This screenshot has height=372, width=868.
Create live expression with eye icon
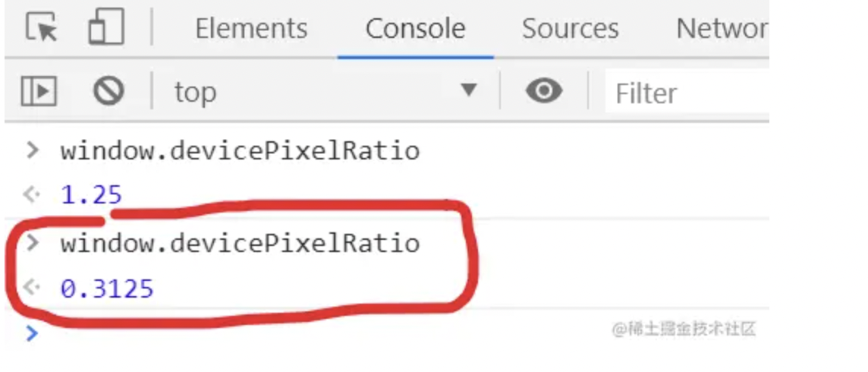(x=544, y=93)
